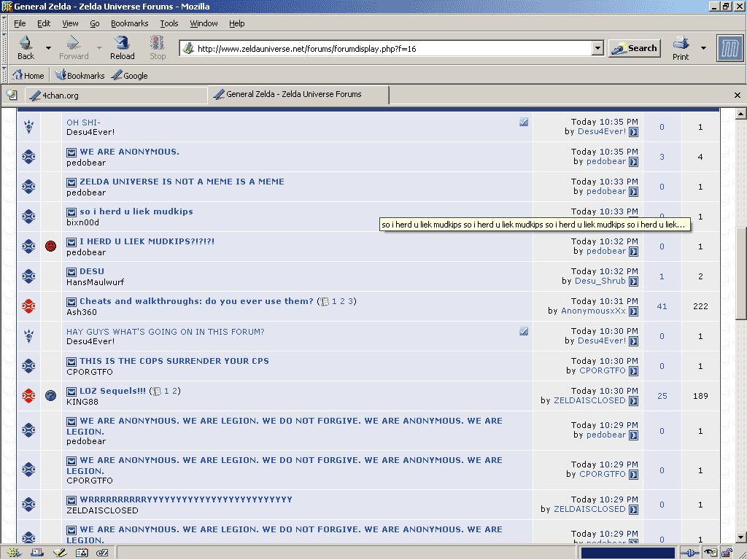View AnonymousxXx profile link
Viewport: 747px width, 560px height.
click(x=593, y=311)
